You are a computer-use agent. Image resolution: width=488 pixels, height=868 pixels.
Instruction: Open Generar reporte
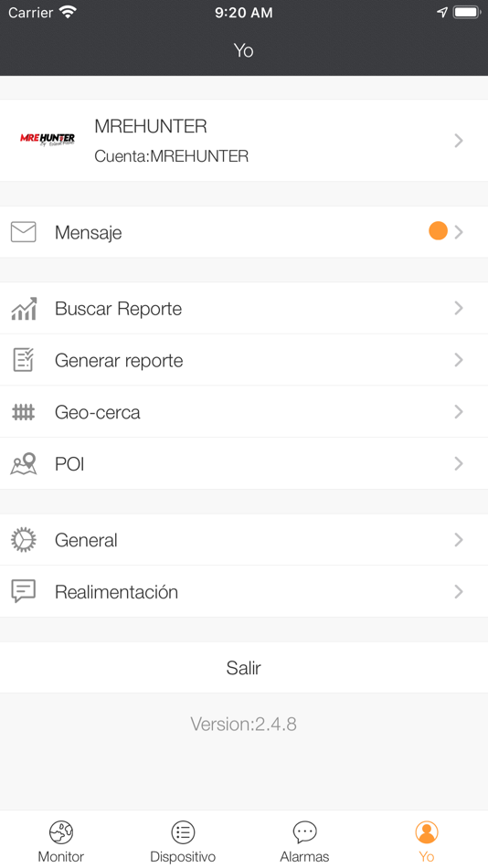pyautogui.click(x=119, y=360)
